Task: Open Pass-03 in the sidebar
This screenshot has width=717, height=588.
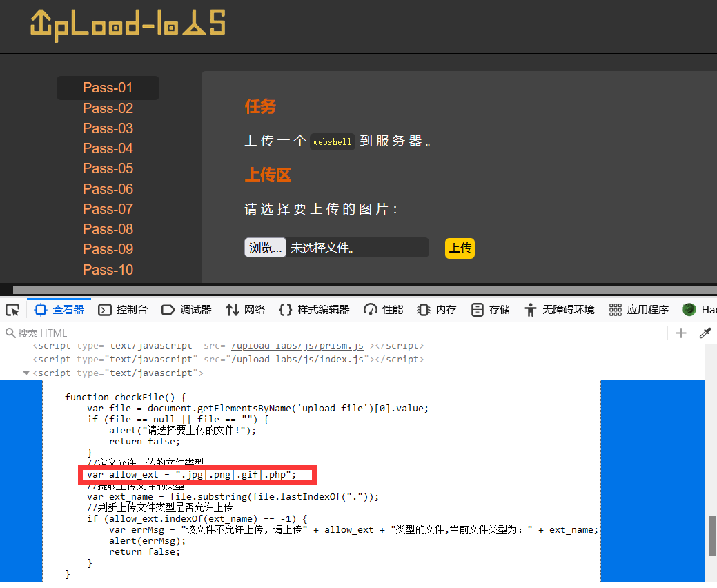Action: 108,128
